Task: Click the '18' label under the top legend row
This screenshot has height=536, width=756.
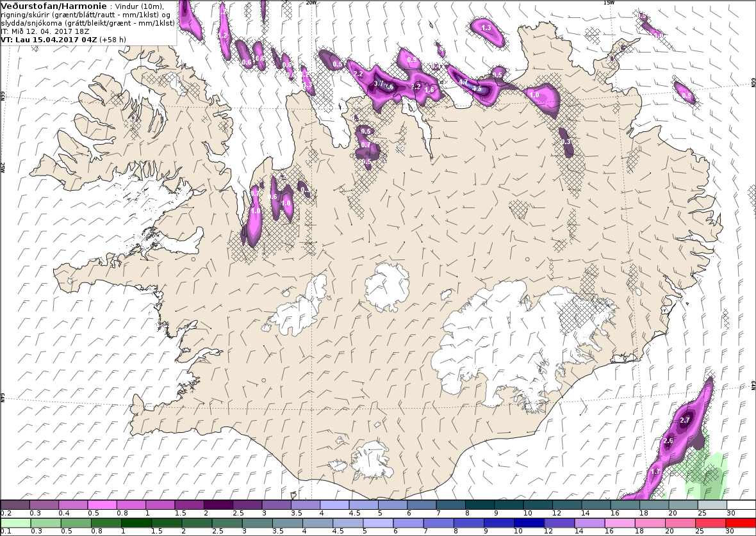Action: 644,514
